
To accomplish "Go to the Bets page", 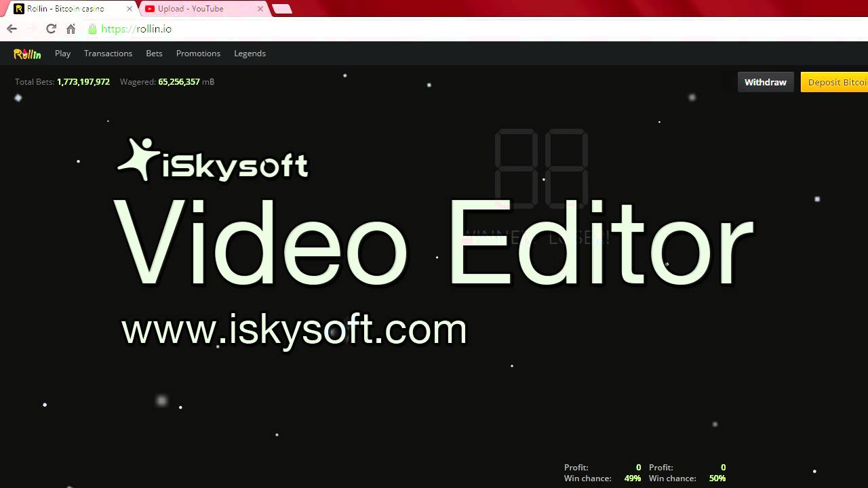I will (154, 54).
